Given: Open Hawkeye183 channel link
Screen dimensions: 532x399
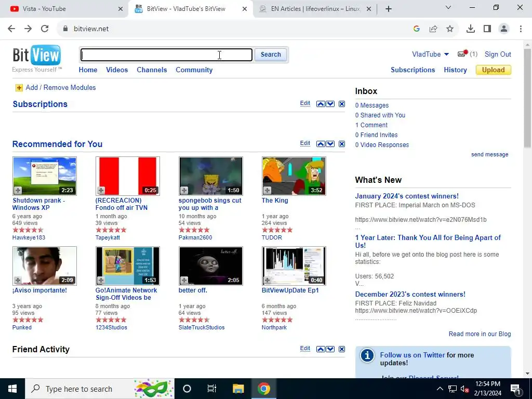Looking at the screenshot, I should click(x=29, y=237).
